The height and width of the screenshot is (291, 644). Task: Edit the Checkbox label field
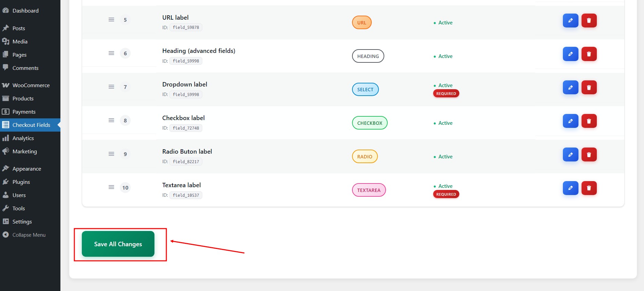point(570,121)
